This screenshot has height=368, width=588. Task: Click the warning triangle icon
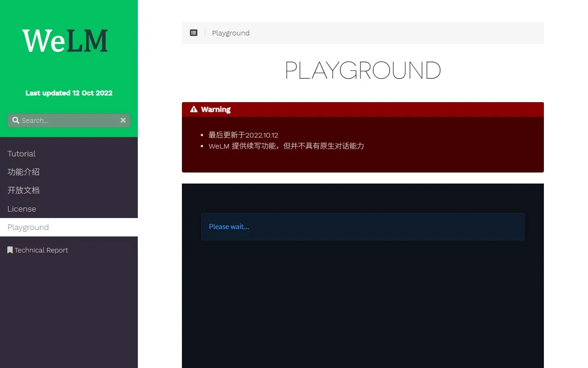(194, 109)
